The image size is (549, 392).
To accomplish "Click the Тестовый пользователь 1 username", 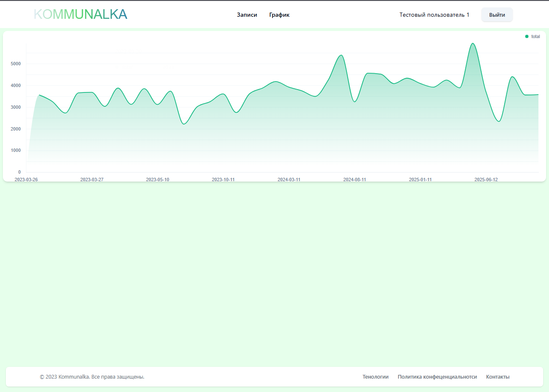I will (x=434, y=15).
